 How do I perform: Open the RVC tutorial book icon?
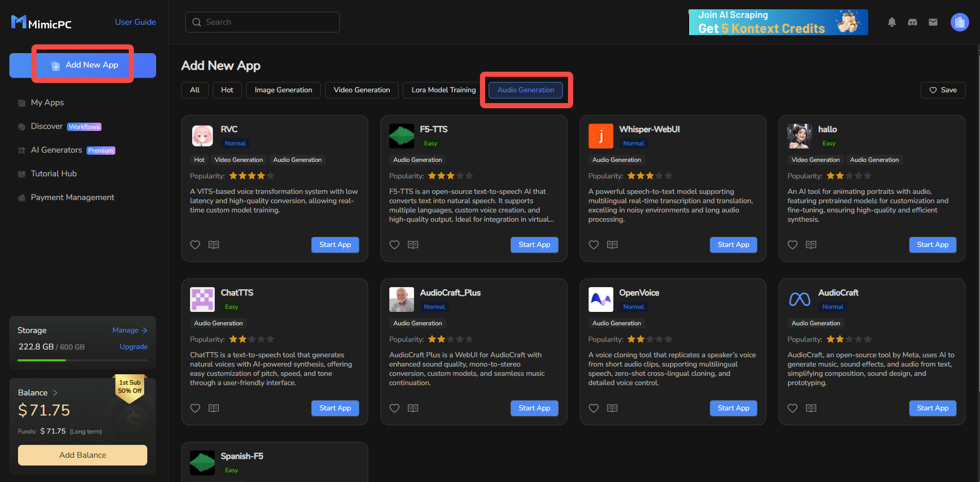point(214,245)
